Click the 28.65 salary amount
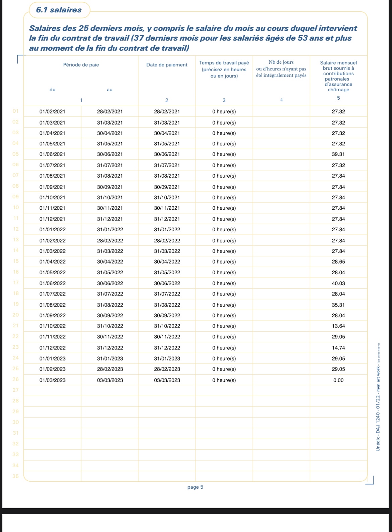 (338, 262)
